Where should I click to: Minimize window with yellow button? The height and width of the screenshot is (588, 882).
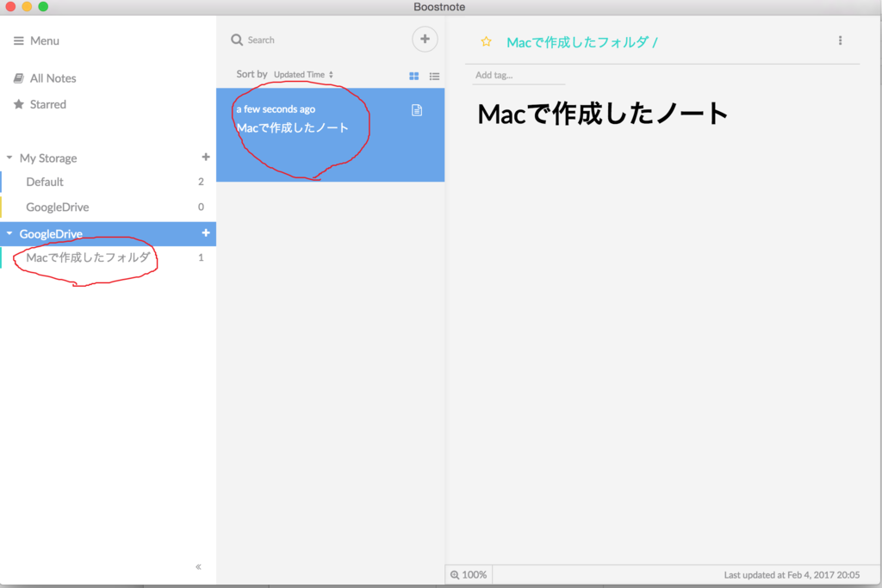(27, 7)
